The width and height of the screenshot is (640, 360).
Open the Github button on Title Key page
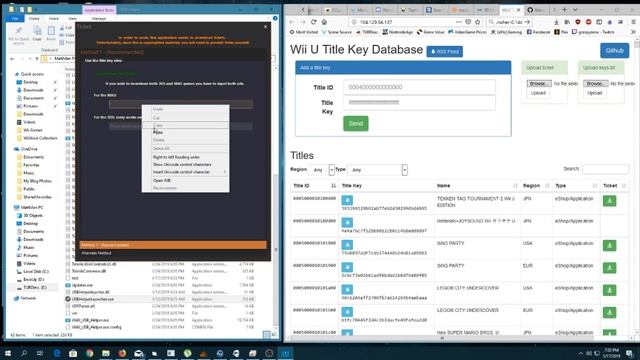pyautogui.click(x=614, y=51)
